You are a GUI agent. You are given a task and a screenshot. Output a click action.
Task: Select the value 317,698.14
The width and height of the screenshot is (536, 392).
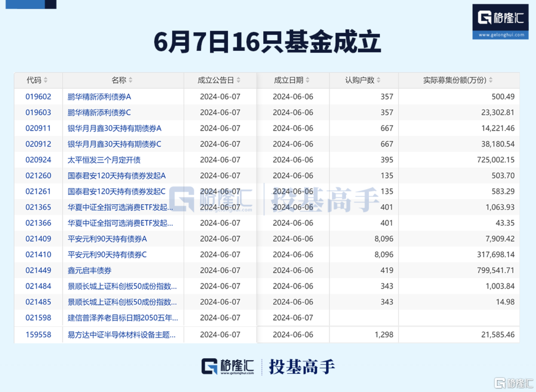(496, 254)
